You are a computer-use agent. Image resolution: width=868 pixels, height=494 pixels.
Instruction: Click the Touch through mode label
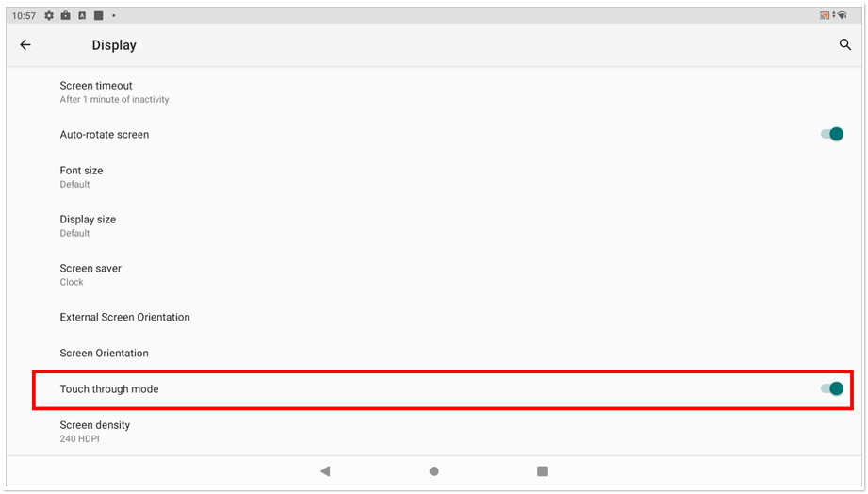point(109,388)
